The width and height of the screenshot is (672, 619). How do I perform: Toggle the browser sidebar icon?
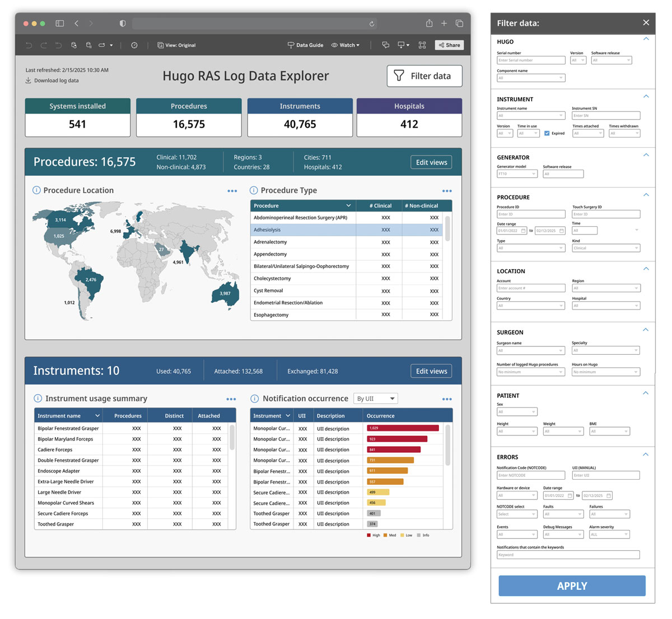pos(59,24)
